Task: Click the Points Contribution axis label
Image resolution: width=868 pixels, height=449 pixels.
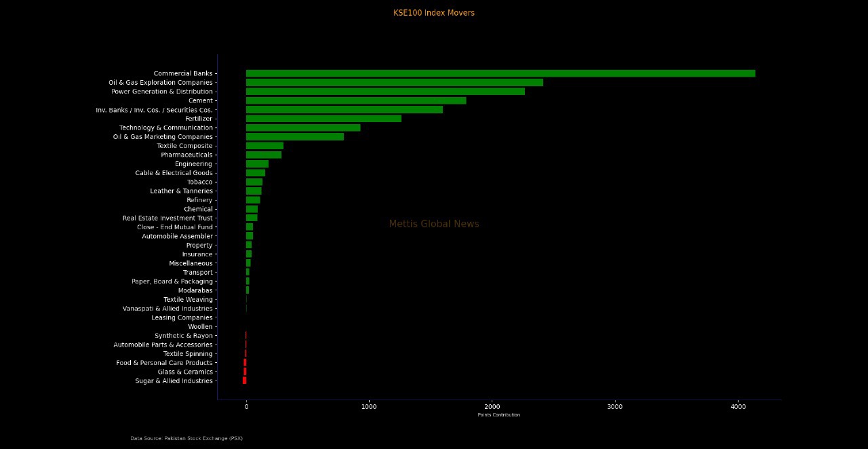Action: coord(498,415)
